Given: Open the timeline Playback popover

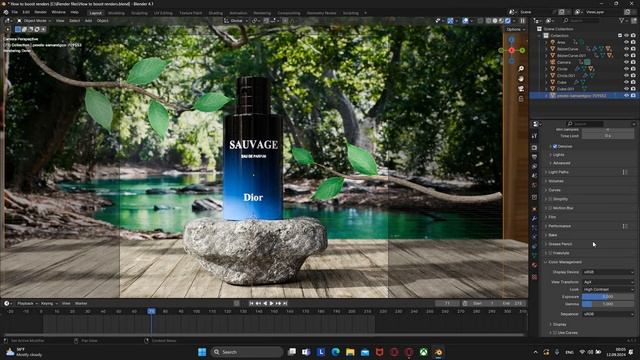Looking at the screenshot, I should (x=27, y=303).
